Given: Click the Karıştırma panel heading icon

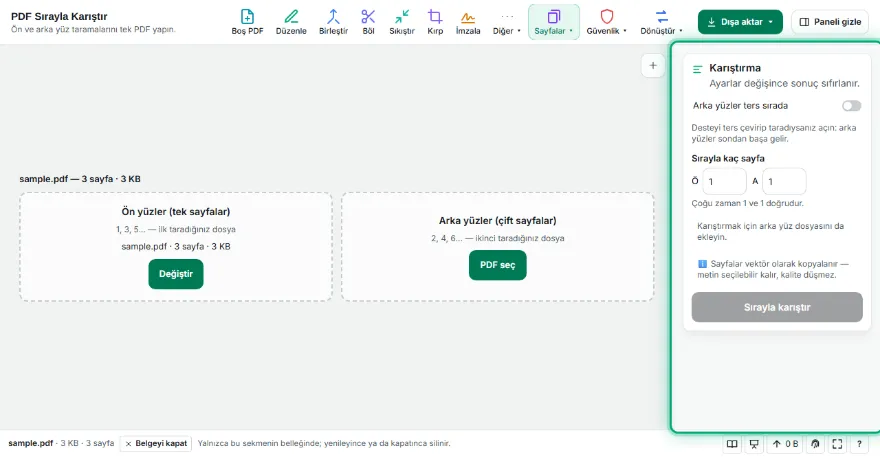Looking at the screenshot, I should (x=698, y=70).
